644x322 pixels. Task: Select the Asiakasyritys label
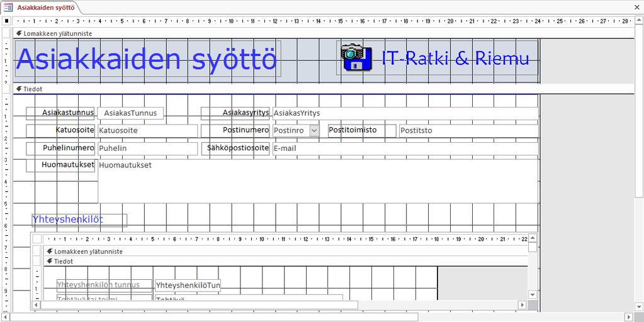tap(235, 113)
